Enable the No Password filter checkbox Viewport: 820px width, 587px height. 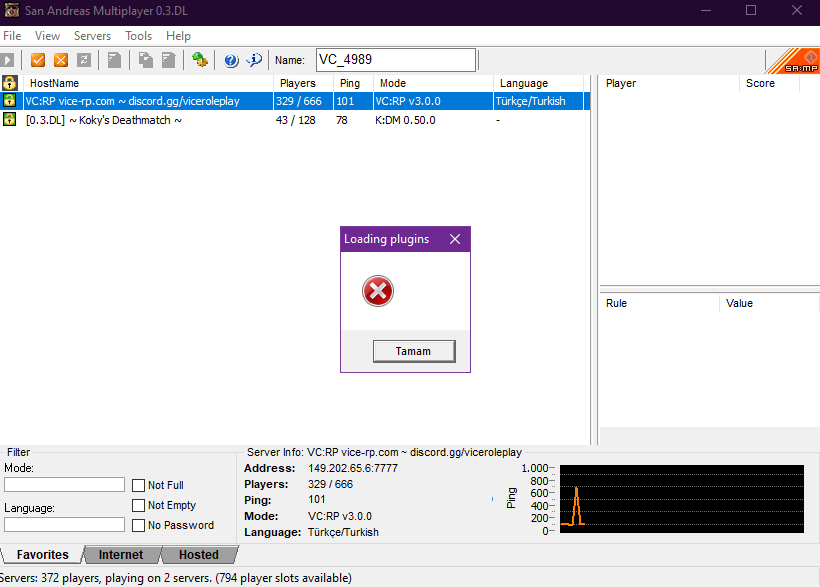coord(139,525)
